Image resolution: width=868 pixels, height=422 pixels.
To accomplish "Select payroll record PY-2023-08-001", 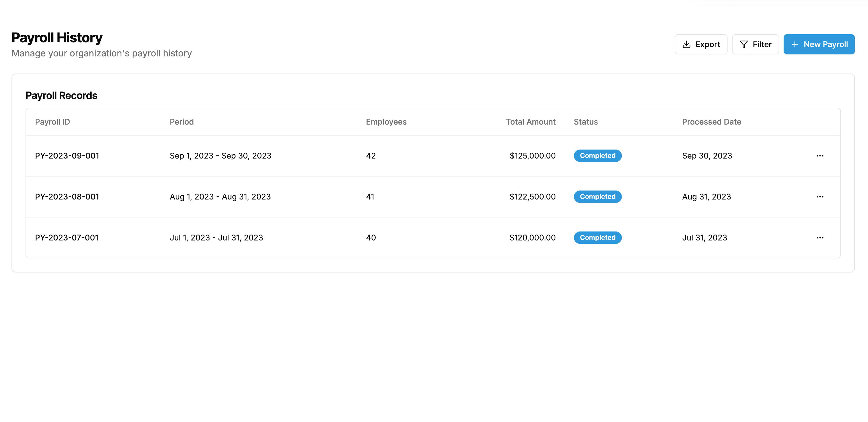I will 67,197.
